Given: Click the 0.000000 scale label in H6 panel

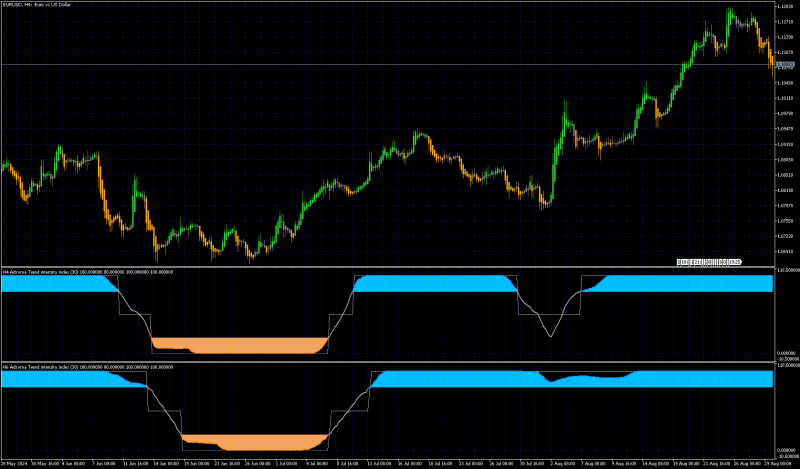Looking at the screenshot, I should (x=786, y=450).
